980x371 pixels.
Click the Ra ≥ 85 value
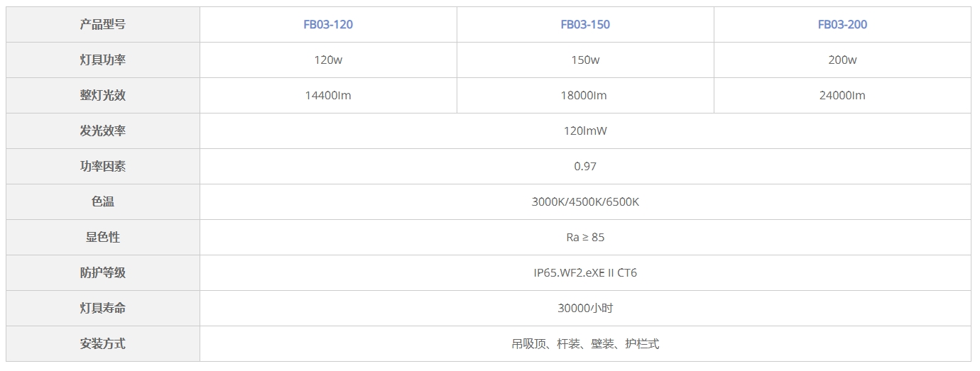pos(585,238)
